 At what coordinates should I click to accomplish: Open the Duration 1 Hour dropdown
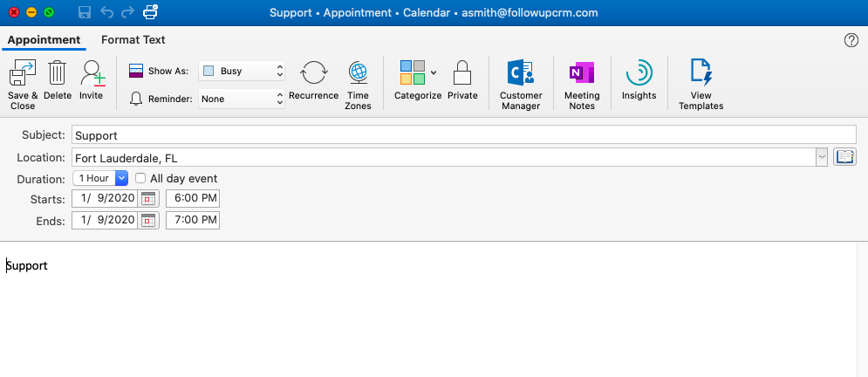(100, 178)
